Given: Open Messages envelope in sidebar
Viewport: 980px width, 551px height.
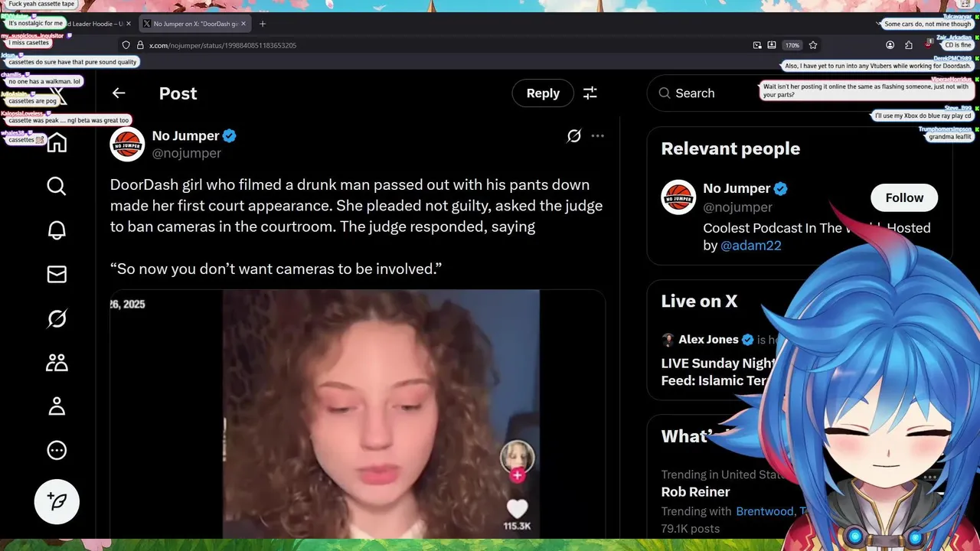Looking at the screenshot, I should (x=57, y=274).
